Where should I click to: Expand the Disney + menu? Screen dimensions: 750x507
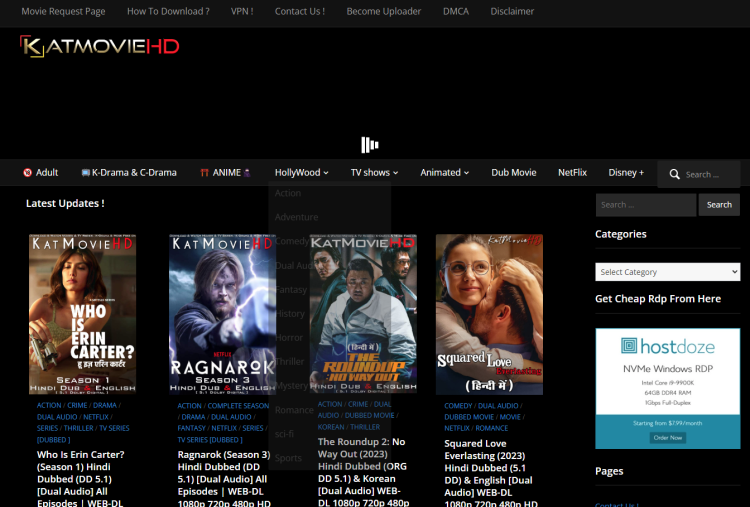click(630, 172)
